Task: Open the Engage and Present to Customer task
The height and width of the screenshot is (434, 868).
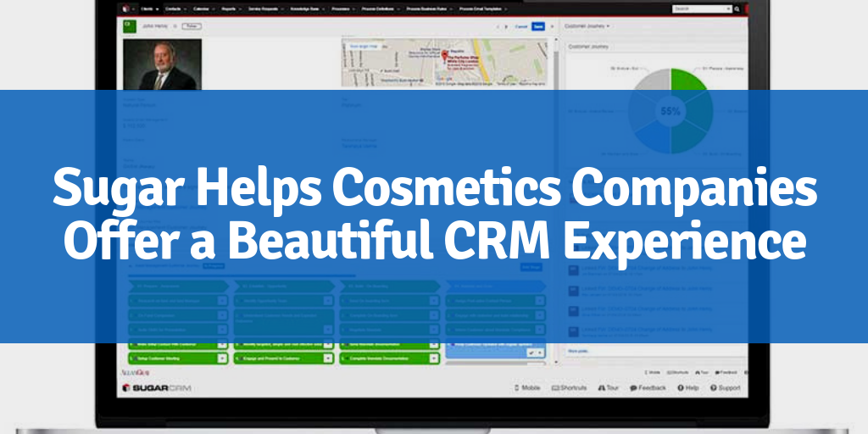Action: pyautogui.click(x=284, y=359)
